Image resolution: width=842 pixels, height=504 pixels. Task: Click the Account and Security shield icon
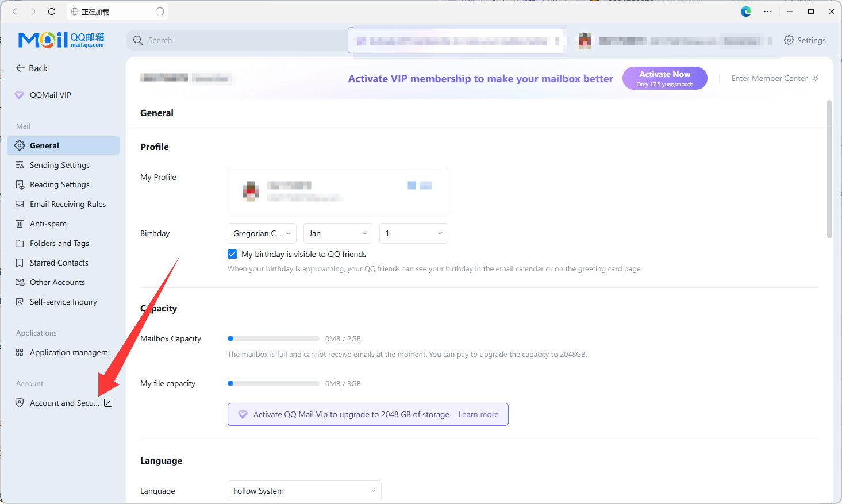(x=20, y=403)
